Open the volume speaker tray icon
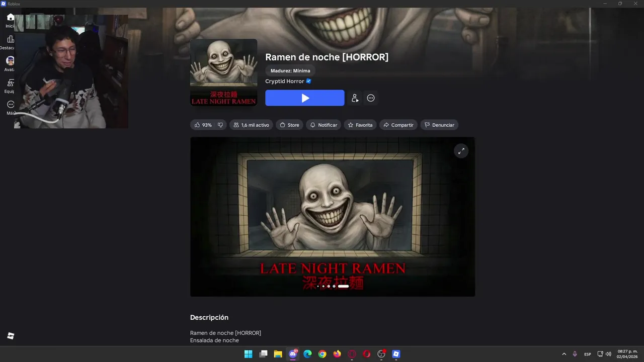The width and height of the screenshot is (644, 362). pos(608,354)
